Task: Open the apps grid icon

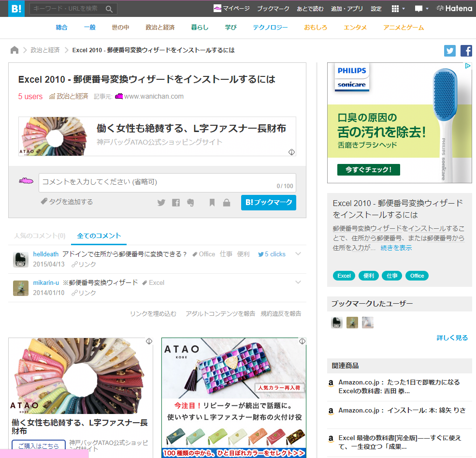Action: click(395, 9)
